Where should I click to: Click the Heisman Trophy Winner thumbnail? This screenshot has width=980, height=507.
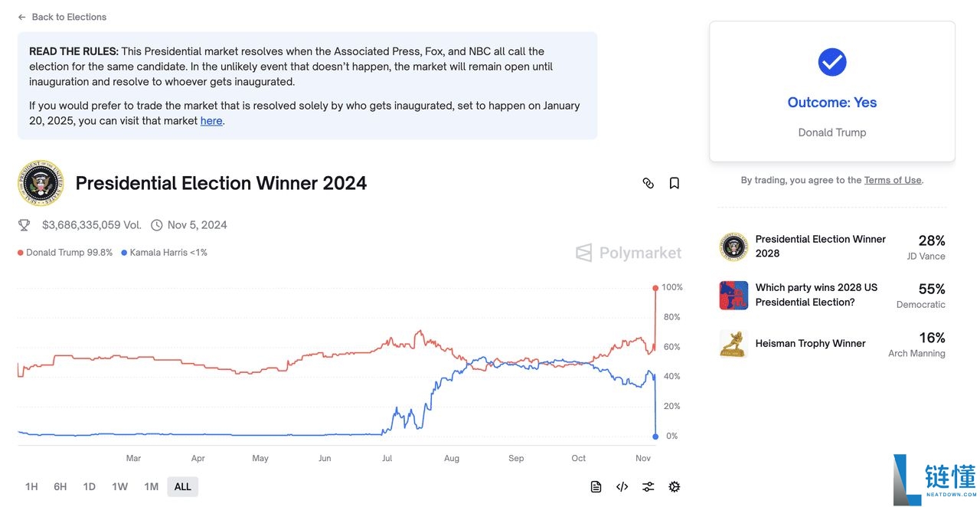[x=733, y=344]
